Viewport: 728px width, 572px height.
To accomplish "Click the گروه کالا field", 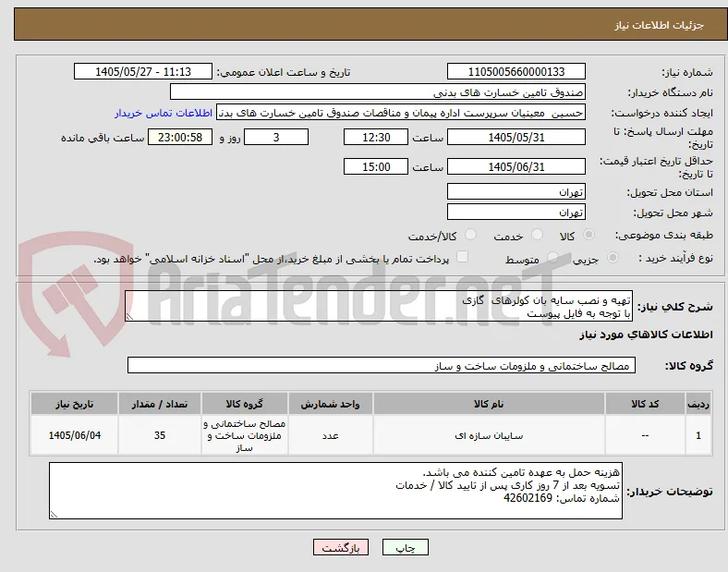I will point(382,365).
